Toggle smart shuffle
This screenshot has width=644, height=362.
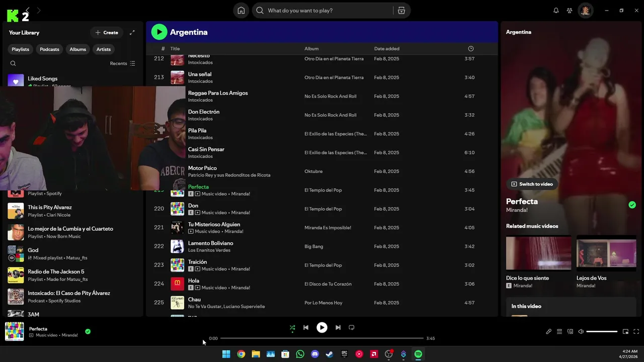click(292, 327)
